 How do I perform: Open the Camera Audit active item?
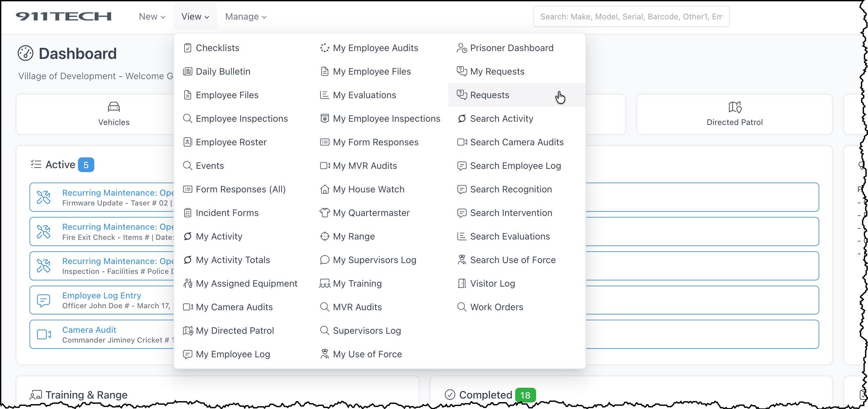89,330
